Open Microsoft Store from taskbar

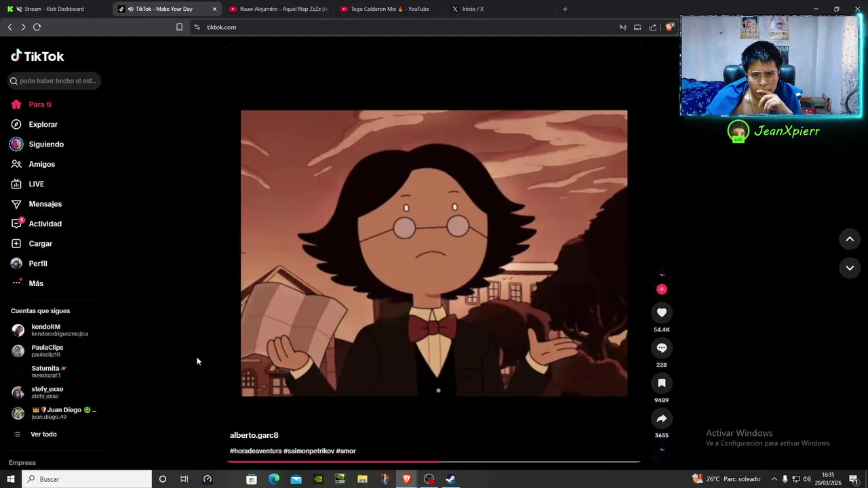(x=252, y=479)
